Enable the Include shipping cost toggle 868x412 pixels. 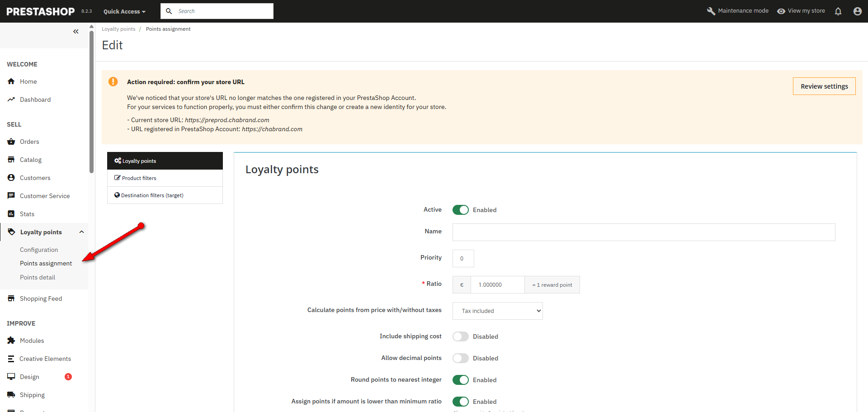460,336
